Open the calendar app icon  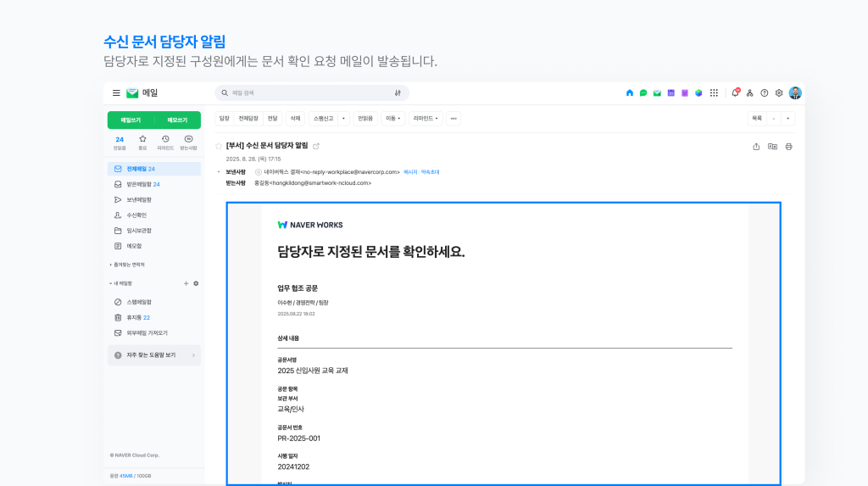tap(671, 93)
